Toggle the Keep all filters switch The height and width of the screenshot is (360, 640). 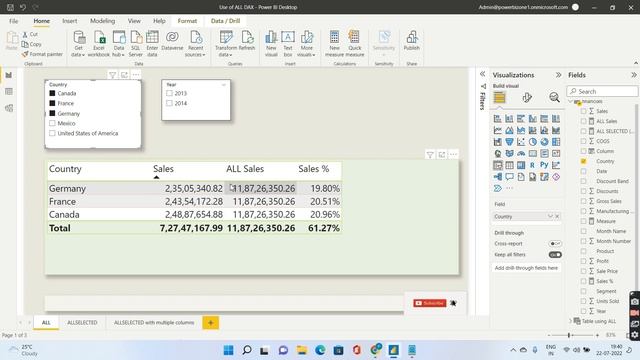pos(555,255)
